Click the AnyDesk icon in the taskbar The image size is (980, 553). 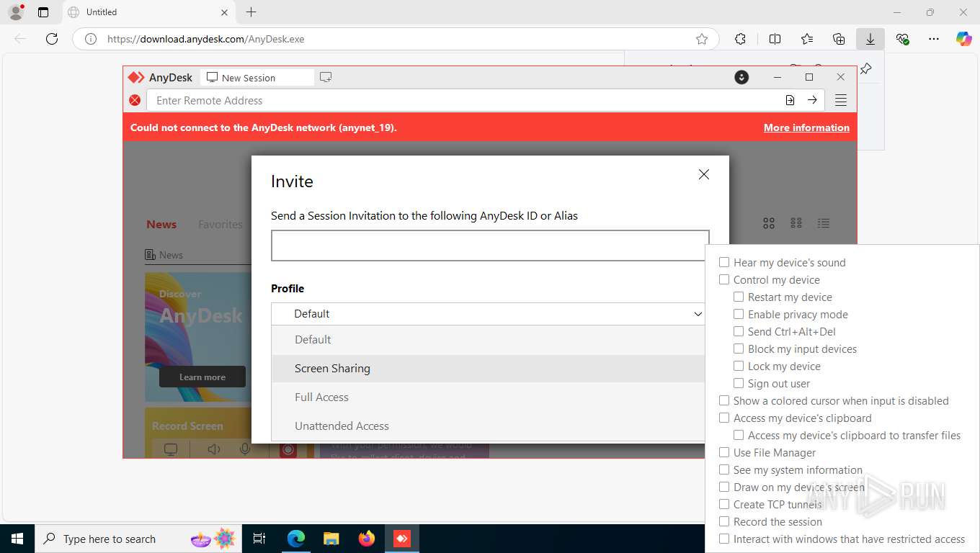pyautogui.click(x=402, y=539)
